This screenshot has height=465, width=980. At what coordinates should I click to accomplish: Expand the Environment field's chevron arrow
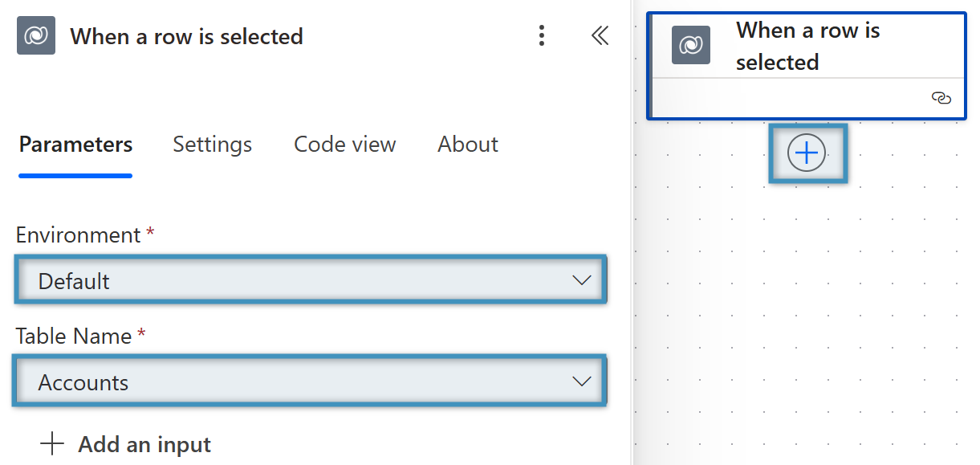(x=582, y=280)
